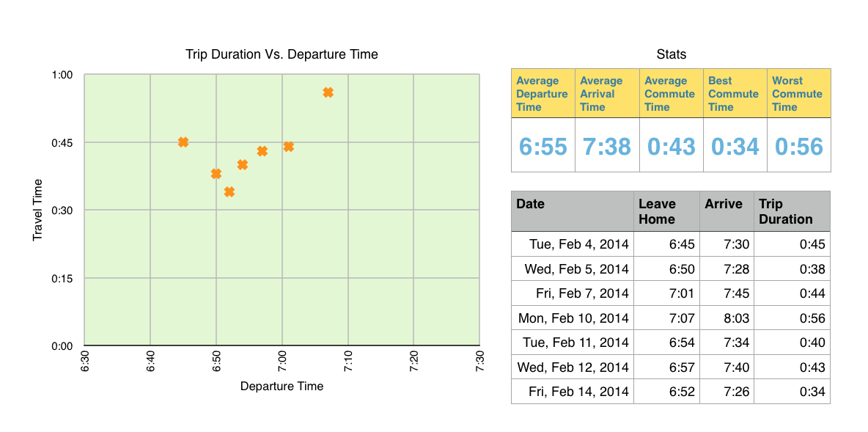Viewport: 868px width, 432px height.
Task: Select the Worst Commute Time value 0:56
Action: pyautogui.click(x=799, y=147)
